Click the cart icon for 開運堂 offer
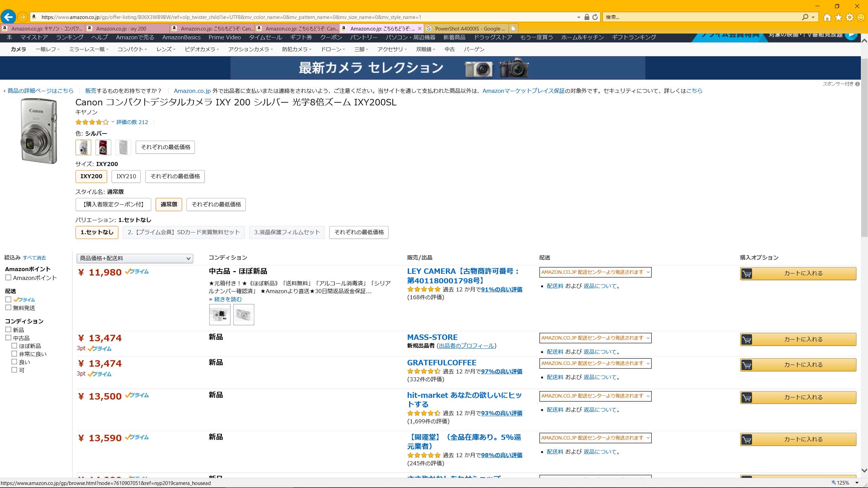The image size is (868, 488). click(x=747, y=440)
